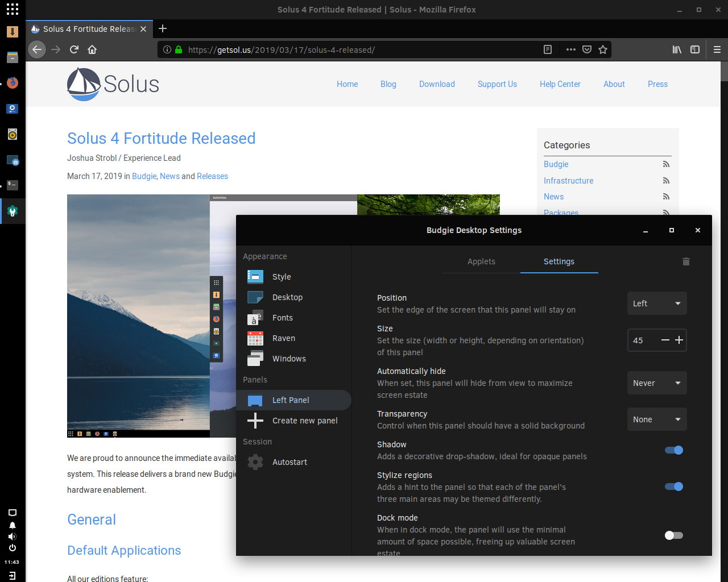Delete the panel using trash icon
728x582 pixels.
686,261
